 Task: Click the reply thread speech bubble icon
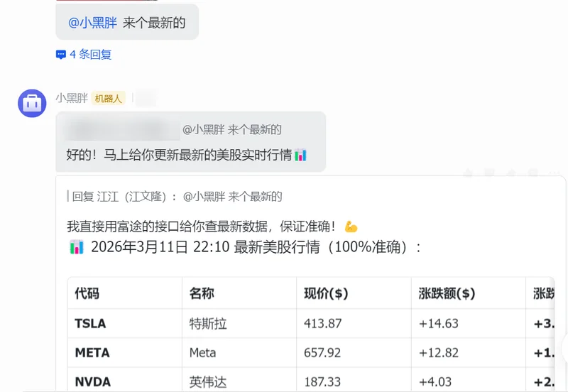point(61,55)
